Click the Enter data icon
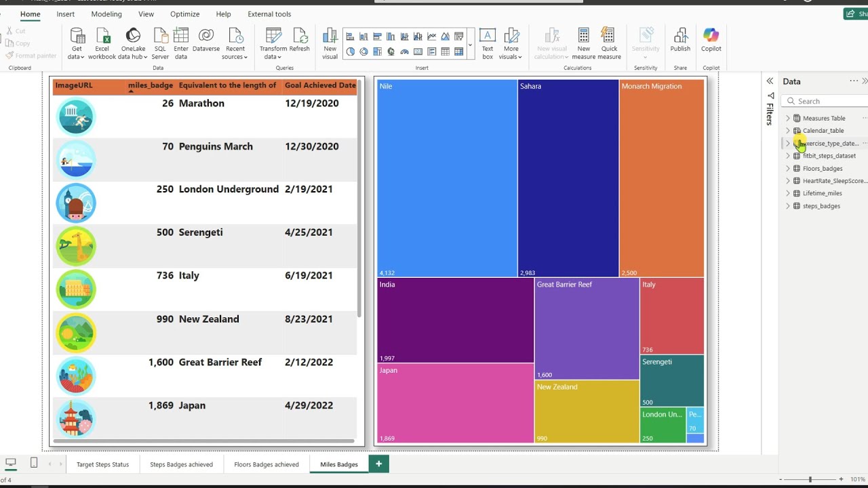 181,35
